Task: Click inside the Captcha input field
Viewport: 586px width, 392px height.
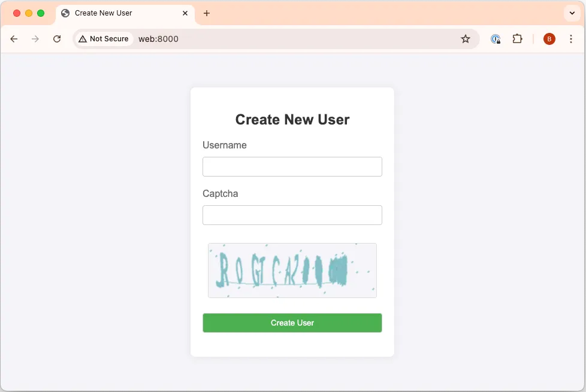Action: (292, 215)
